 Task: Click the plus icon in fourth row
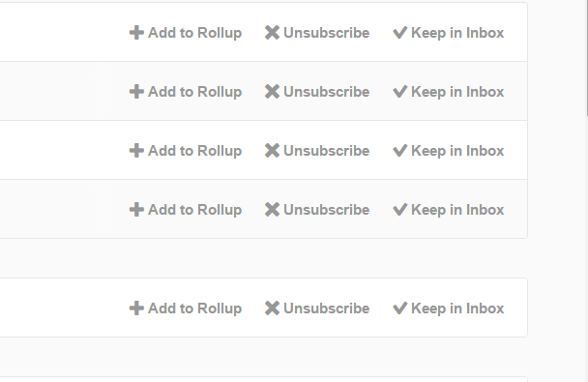[x=136, y=210]
